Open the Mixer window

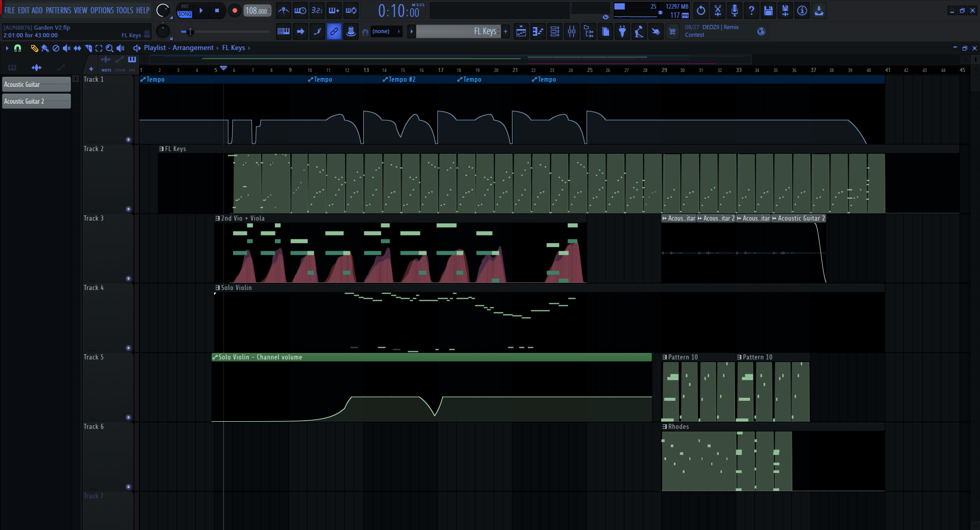click(571, 32)
